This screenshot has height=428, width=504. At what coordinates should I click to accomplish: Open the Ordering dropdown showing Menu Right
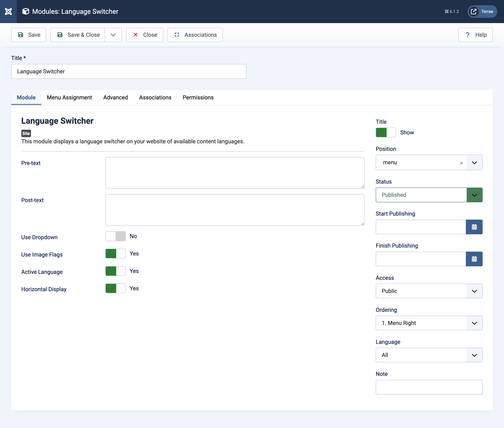[x=429, y=323]
